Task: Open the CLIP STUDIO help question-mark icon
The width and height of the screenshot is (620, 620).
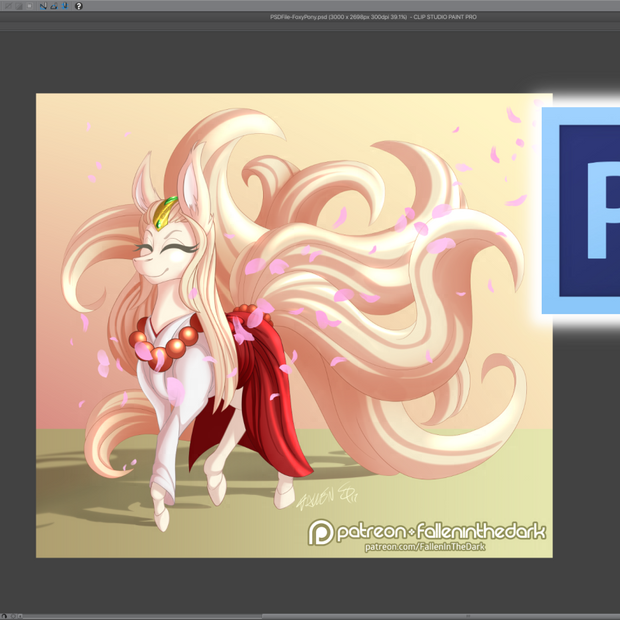Action: pos(79,6)
